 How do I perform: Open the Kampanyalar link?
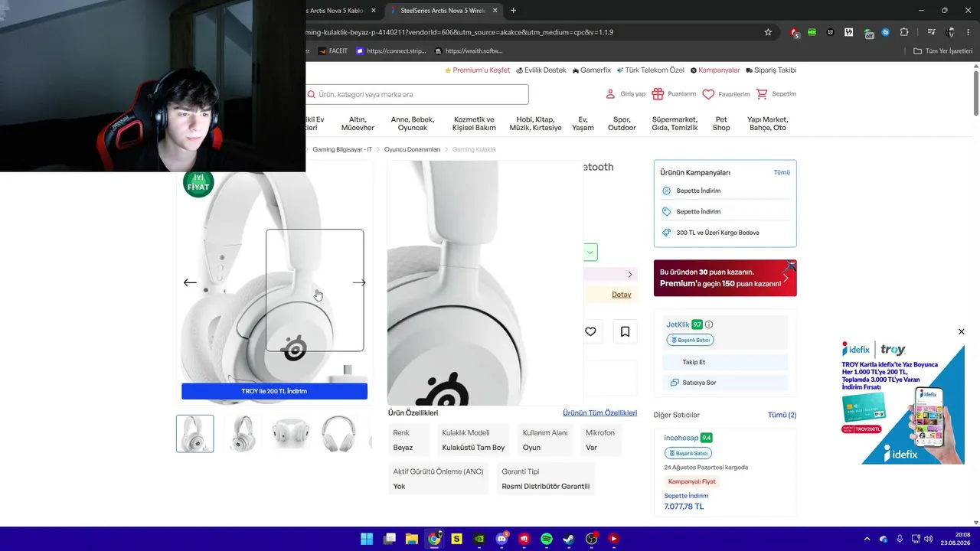point(715,70)
